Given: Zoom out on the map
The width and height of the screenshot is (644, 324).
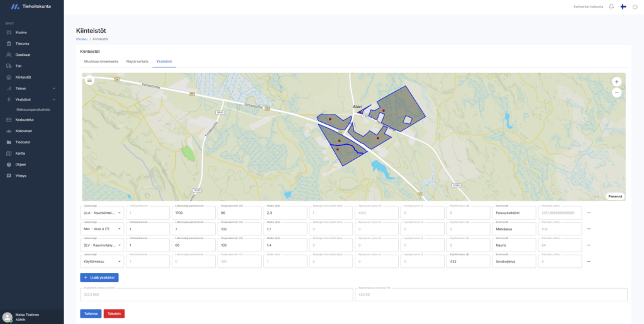Looking at the screenshot, I should [x=616, y=92].
